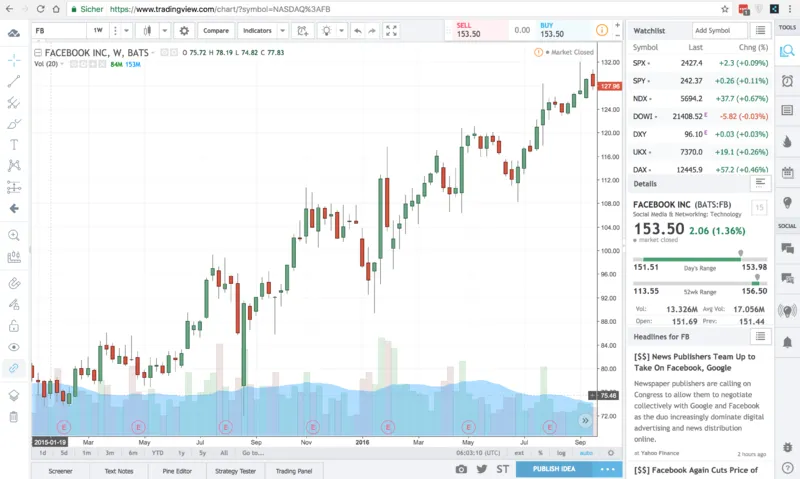Click the lightbulb ideas icon in toolbar
800x479 pixels.
[327, 31]
